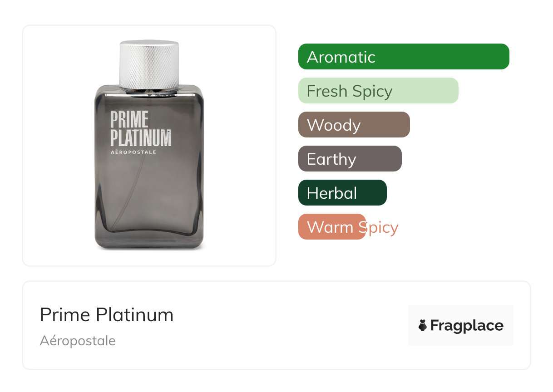Click the word PRIME on the bottle
The image size is (553, 392).
[x=129, y=120]
